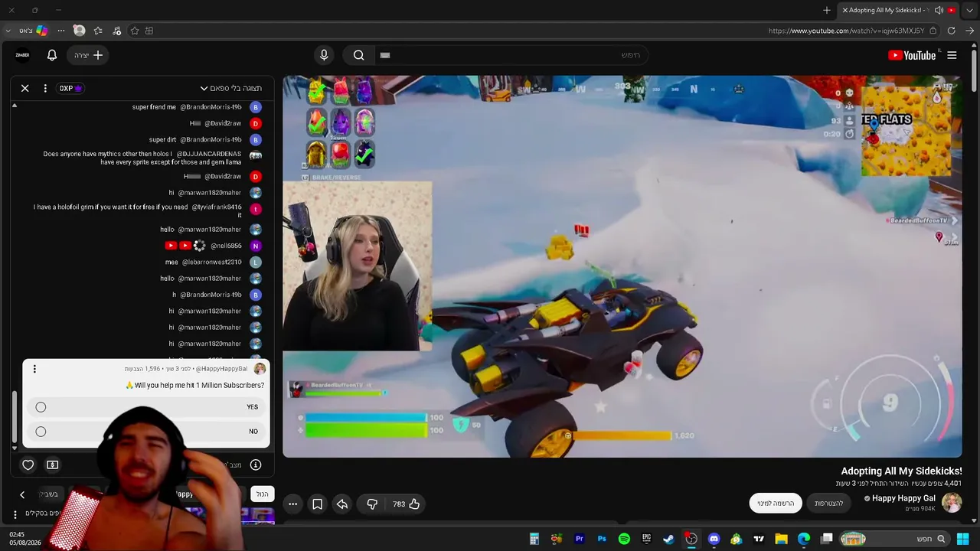Select NO in the subscriber poll

tap(145, 432)
